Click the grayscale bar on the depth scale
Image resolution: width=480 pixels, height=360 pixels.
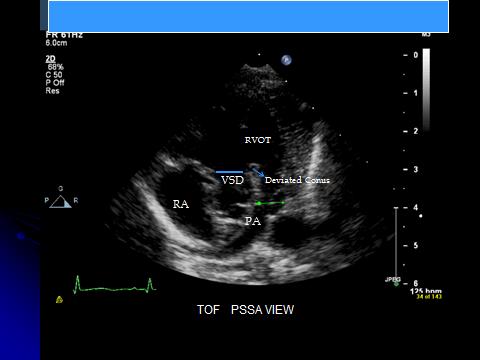(x=426, y=89)
